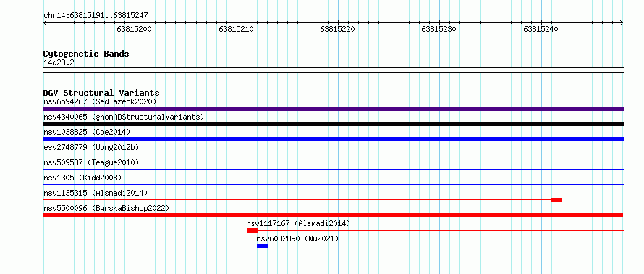
Task: Click the left arrow of the ruler
Action: [x=45, y=23]
